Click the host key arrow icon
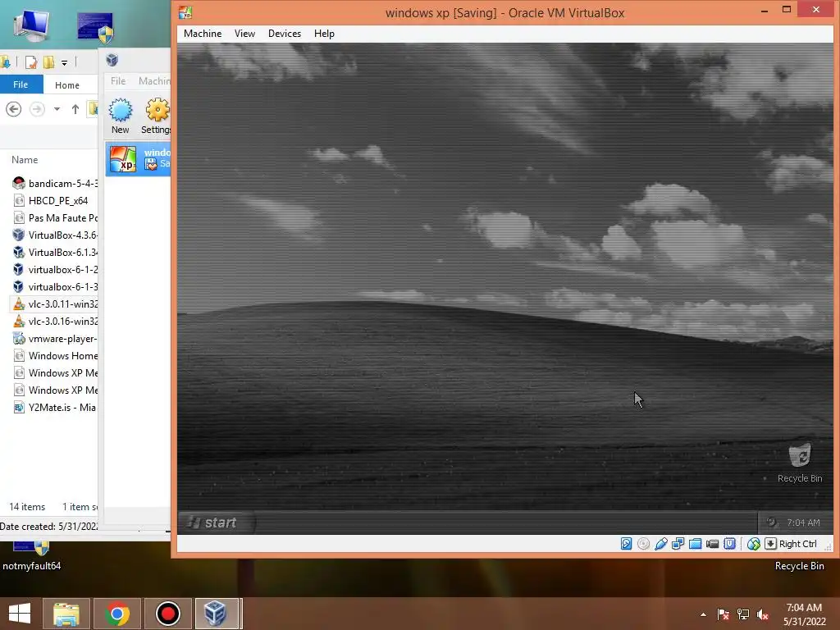Viewport: 840px width, 630px height. (770, 544)
